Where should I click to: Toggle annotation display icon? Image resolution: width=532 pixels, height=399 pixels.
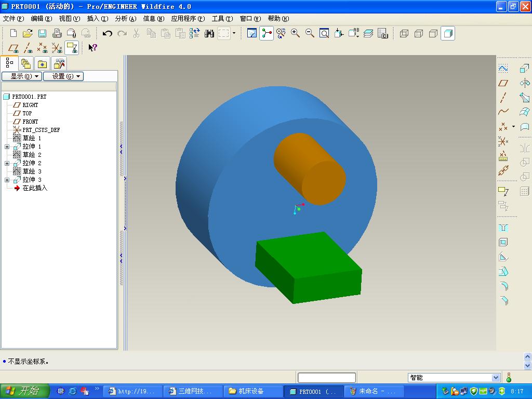(x=72, y=48)
